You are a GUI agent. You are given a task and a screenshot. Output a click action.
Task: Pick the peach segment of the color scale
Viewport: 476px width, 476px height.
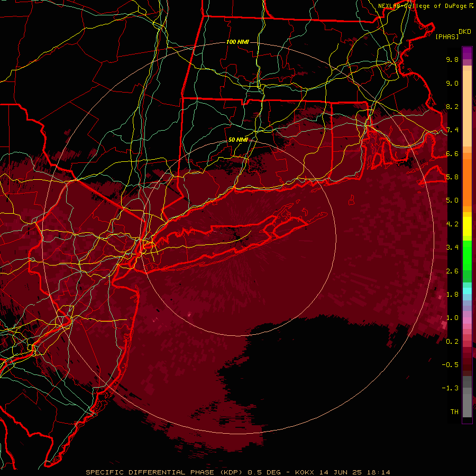(x=467, y=108)
